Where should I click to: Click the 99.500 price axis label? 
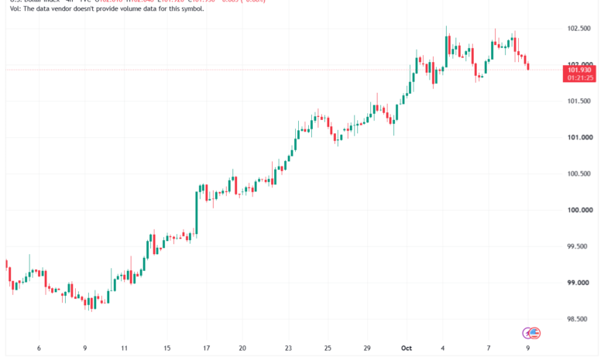coord(578,246)
